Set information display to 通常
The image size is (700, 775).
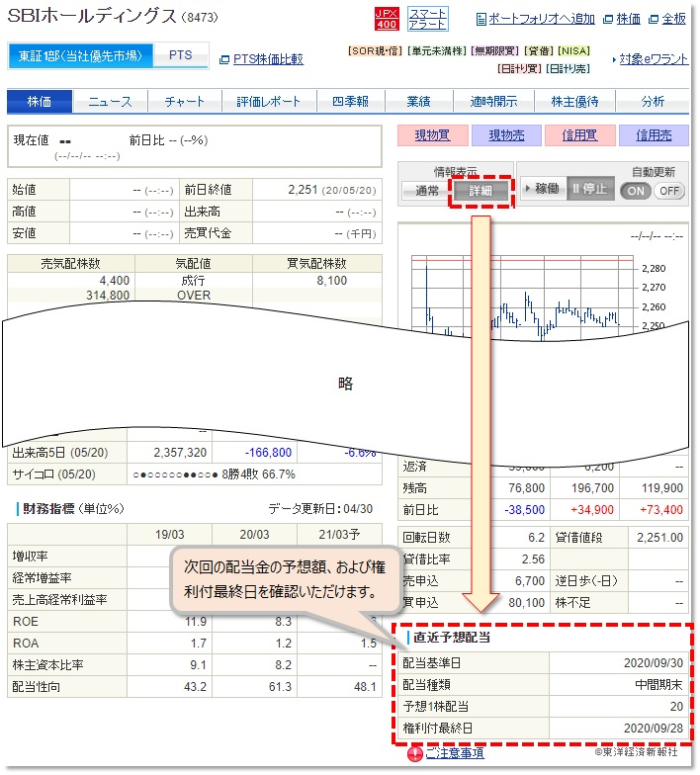[427, 191]
